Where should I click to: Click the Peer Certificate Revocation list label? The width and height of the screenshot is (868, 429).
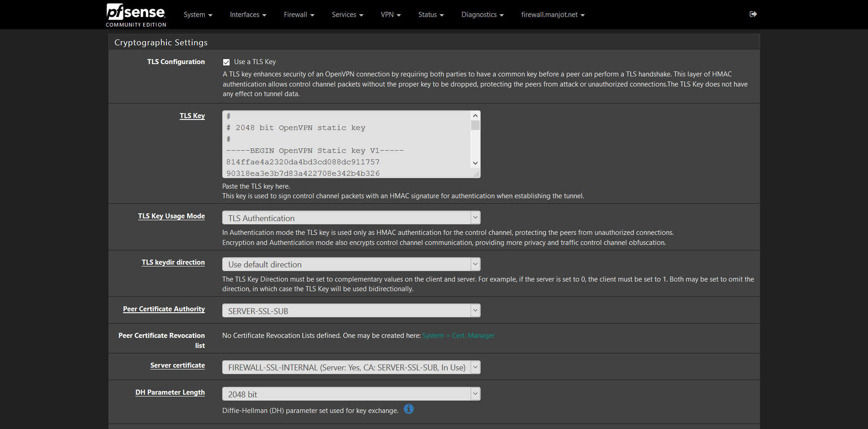[x=161, y=341]
